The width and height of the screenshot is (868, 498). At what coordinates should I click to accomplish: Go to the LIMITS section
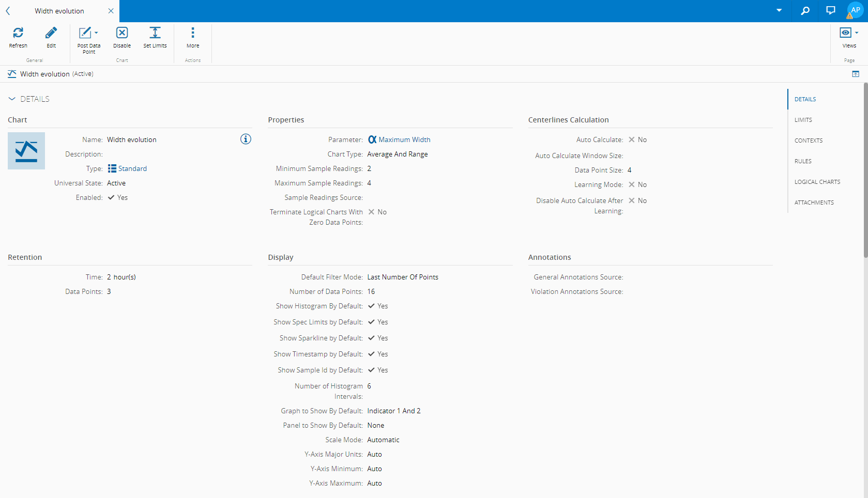(803, 120)
